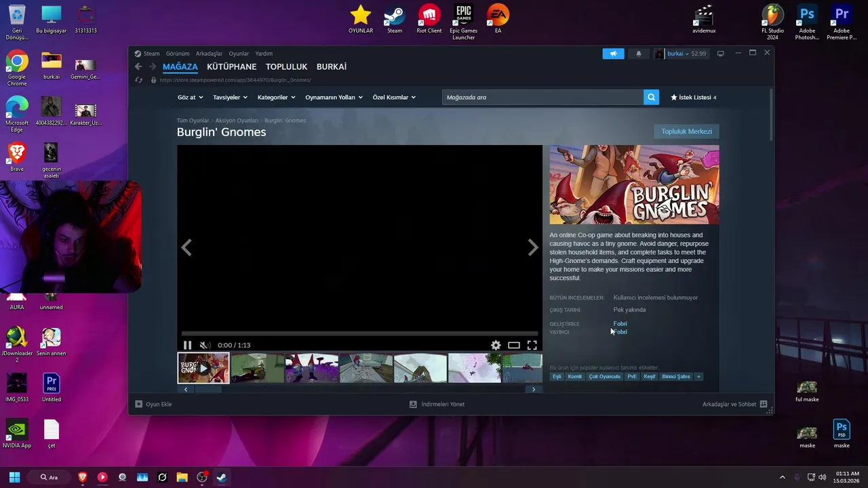Pause the trailer video

tap(188, 345)
